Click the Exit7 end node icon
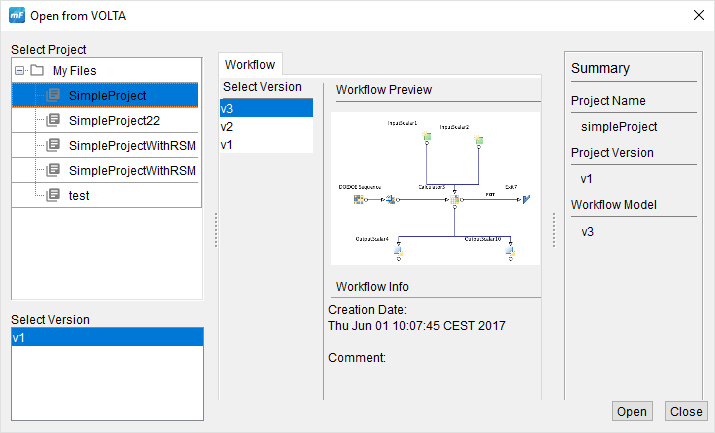The height and width of the screenshot is (433, 715). click(x=526, y=199)
